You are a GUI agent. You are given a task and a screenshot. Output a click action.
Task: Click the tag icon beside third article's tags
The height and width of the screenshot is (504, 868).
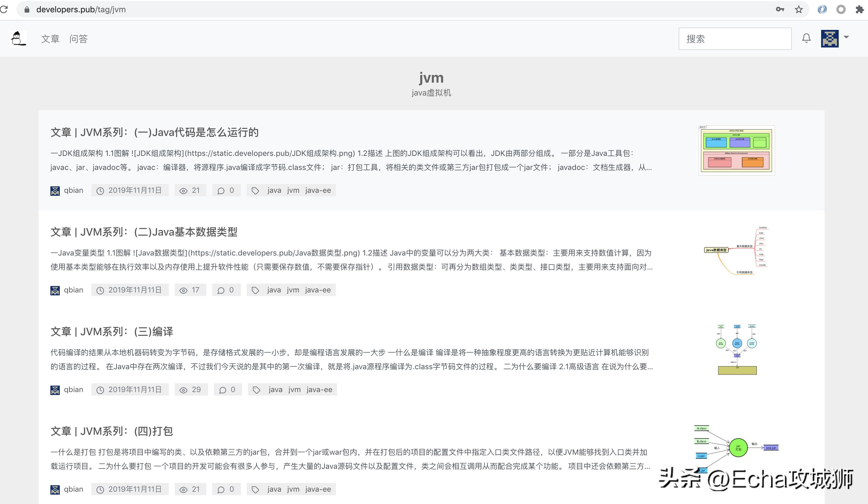click(256, 389)
